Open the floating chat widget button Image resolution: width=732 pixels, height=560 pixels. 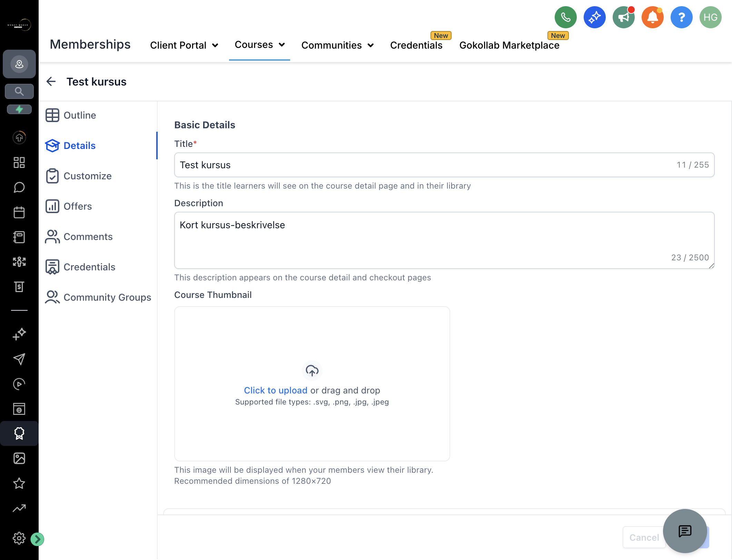(x=685, y=531)
